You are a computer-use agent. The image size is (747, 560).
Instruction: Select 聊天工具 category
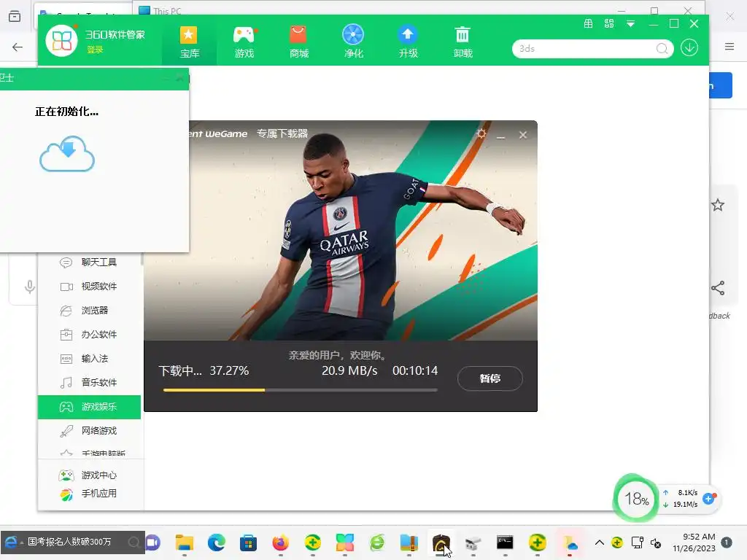(x=89, y=262)
